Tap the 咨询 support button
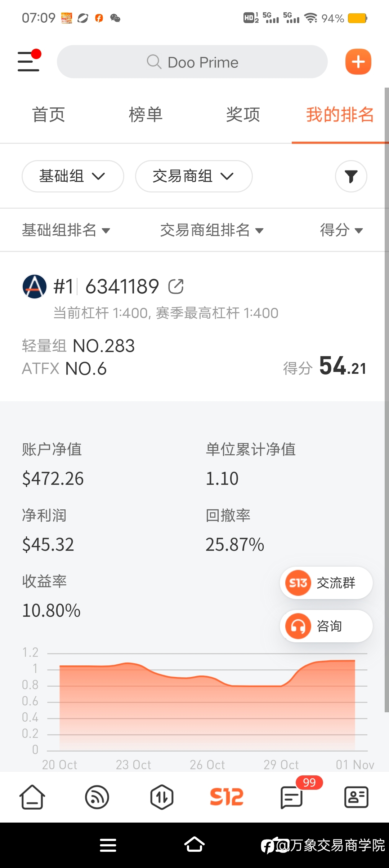Image resolution: width=389 pixels, height=868 pixels. 326,626
